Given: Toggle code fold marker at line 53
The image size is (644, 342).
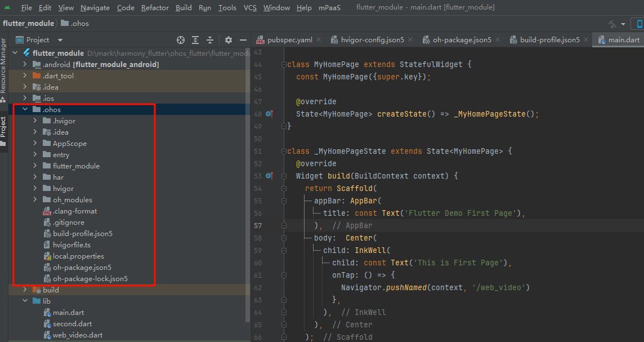Looking at the screenshot, I should 283,176.
